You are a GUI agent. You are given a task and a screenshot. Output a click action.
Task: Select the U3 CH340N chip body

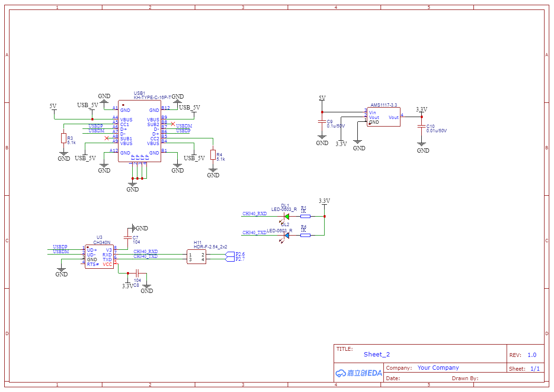(x=99, y=256)
